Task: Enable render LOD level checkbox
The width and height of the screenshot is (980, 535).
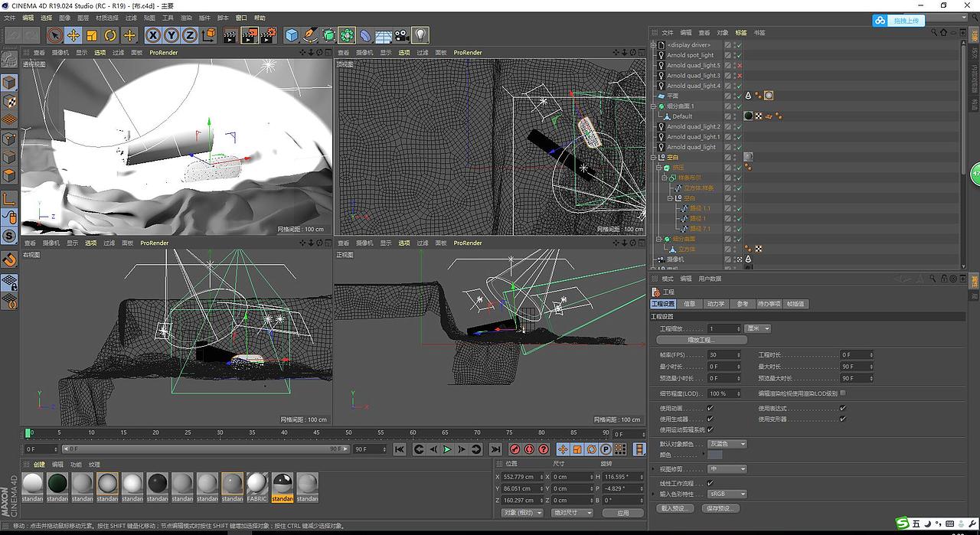Action: click(843, 393)
